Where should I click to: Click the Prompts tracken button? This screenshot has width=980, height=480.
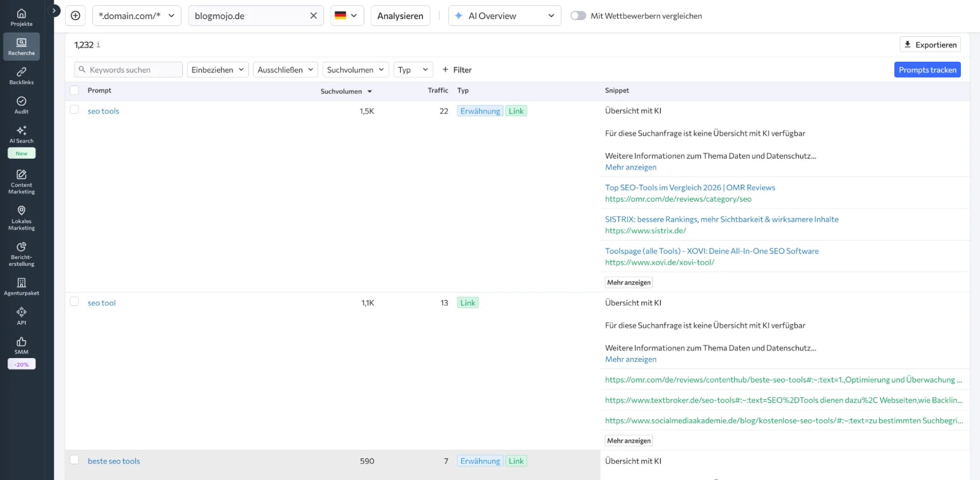click(927, 70)
